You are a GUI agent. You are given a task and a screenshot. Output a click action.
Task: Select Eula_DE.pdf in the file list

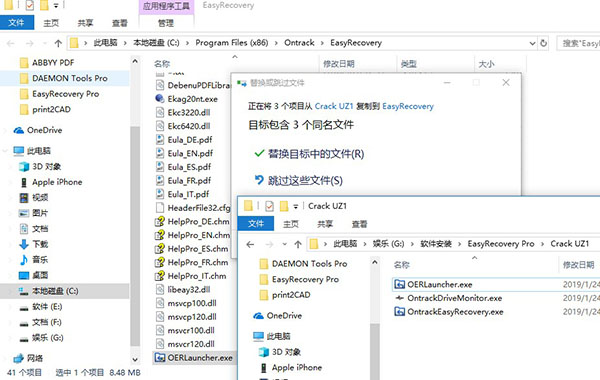pos(189,140)
